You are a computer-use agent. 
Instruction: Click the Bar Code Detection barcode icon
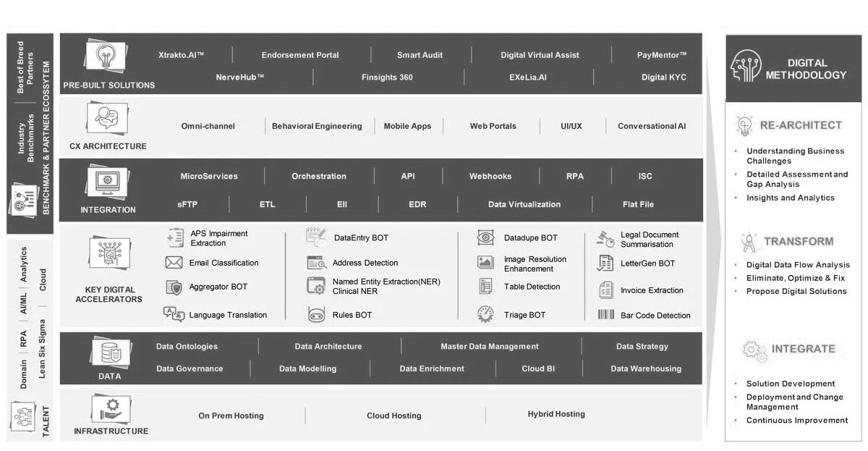click(x=606, y=315)
